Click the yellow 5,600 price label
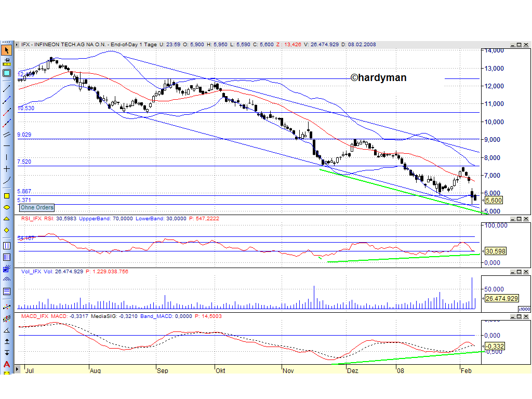This screenshot has height=399, width=532. click(493, 200)
